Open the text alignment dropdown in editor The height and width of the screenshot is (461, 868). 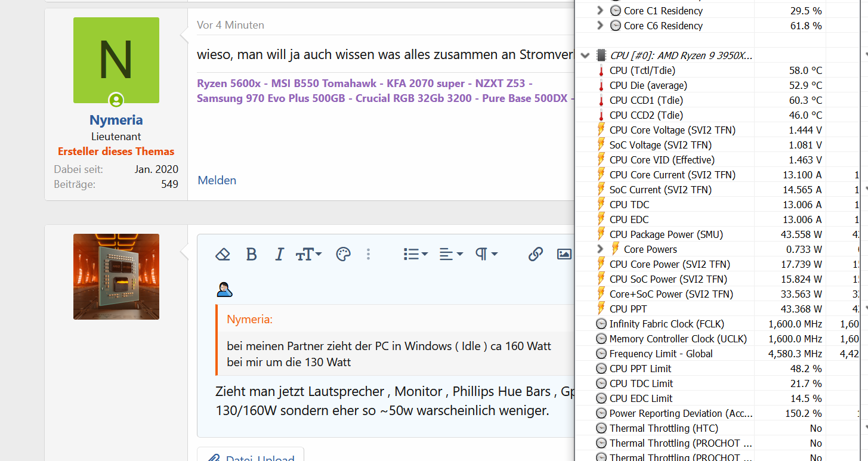pyautogui.click(x=451, y=255)
